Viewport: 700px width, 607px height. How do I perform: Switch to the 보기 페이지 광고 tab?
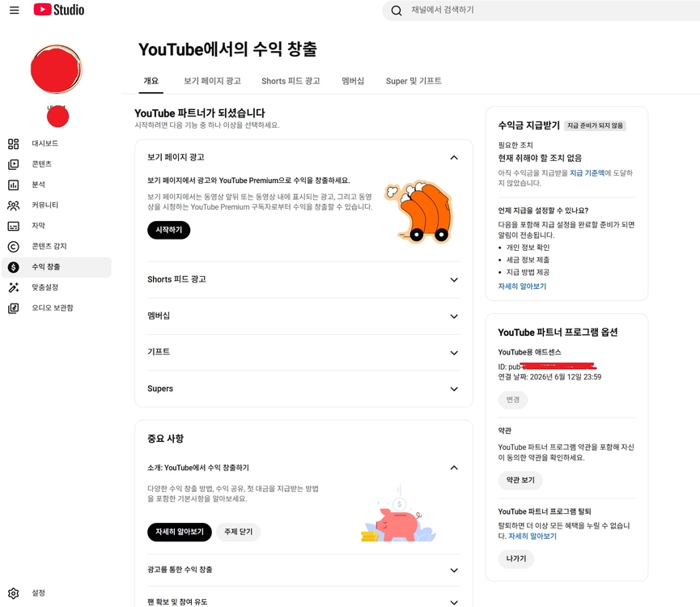212,81
